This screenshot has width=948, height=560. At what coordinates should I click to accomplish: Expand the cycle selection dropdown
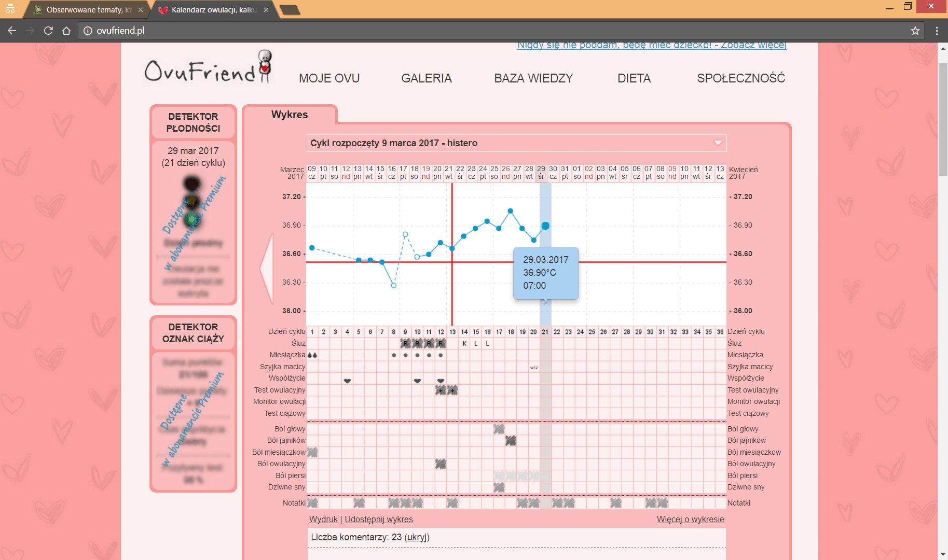point(718,143)
